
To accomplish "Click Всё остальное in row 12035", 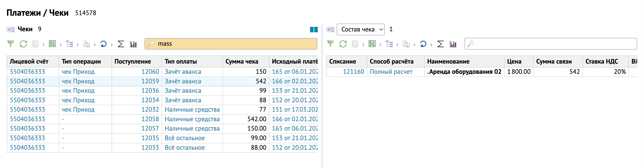I will coord(185,138).
